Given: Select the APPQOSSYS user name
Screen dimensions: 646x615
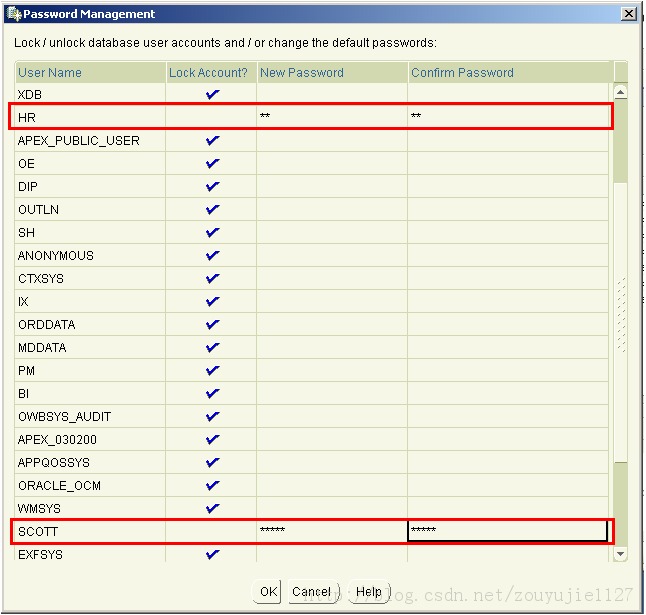Looking at the screenshot, I should click(54, 463).
